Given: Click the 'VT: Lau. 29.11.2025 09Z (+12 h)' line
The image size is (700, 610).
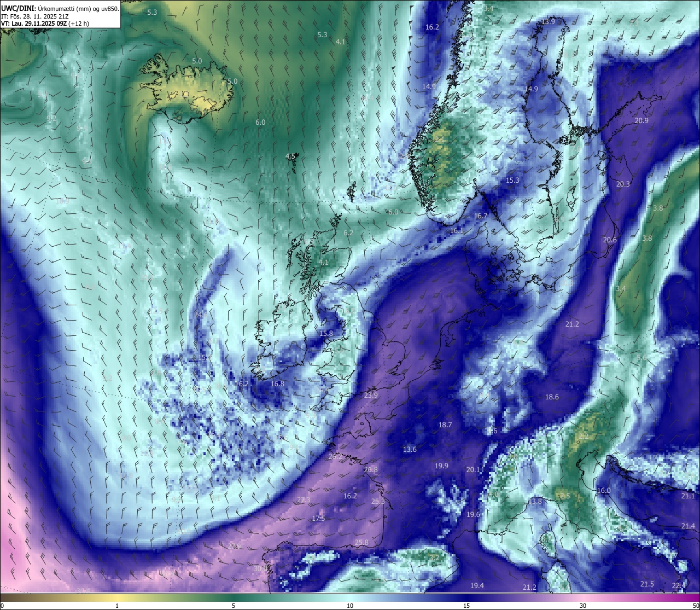Looking at the screenshot, I should [x=45, y=24].
